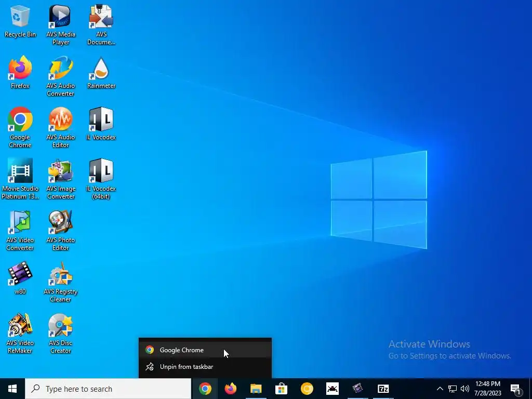Open Firefox from the taskbar
The width and height of the screenshot is (532, 399).
[230, 389]
